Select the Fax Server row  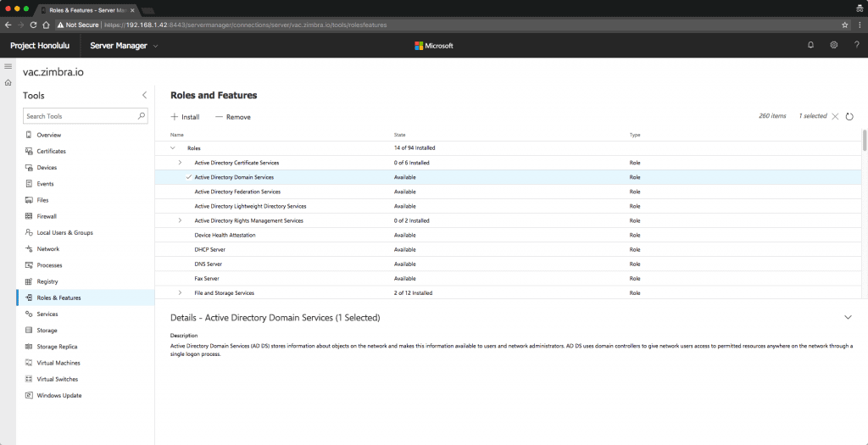[509, 278]
